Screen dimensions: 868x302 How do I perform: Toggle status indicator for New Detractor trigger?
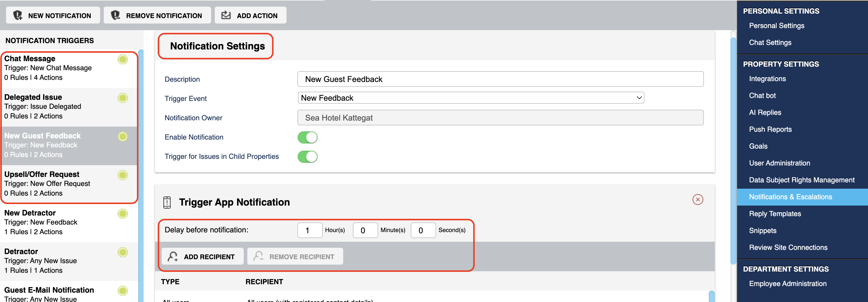click(123, 214)
